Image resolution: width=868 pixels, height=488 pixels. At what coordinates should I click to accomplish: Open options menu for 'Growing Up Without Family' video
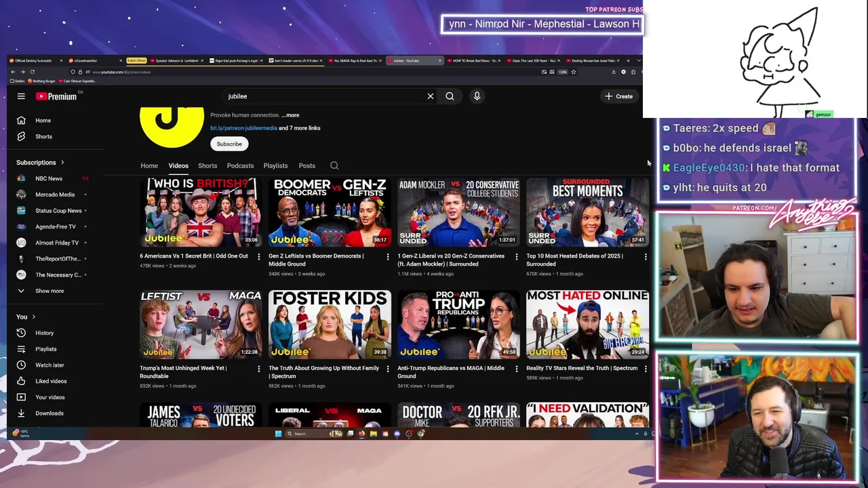[388, 369]
